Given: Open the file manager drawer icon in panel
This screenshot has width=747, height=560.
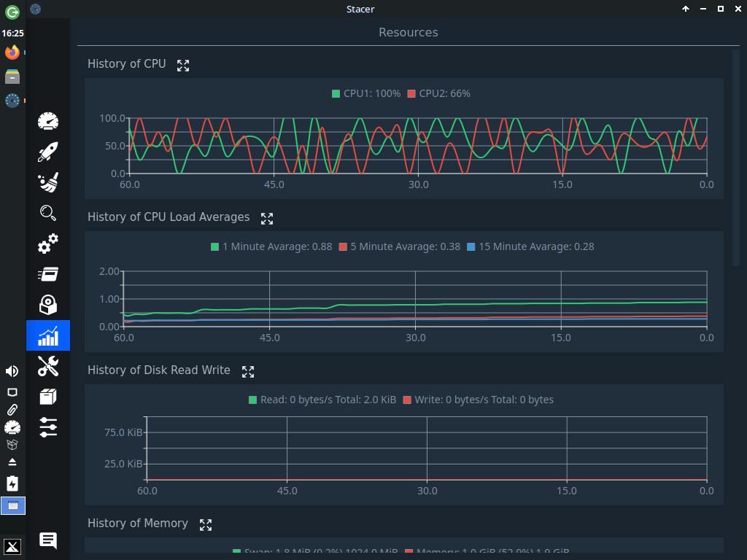Looking at the screenshot, I should pos(12,76).
